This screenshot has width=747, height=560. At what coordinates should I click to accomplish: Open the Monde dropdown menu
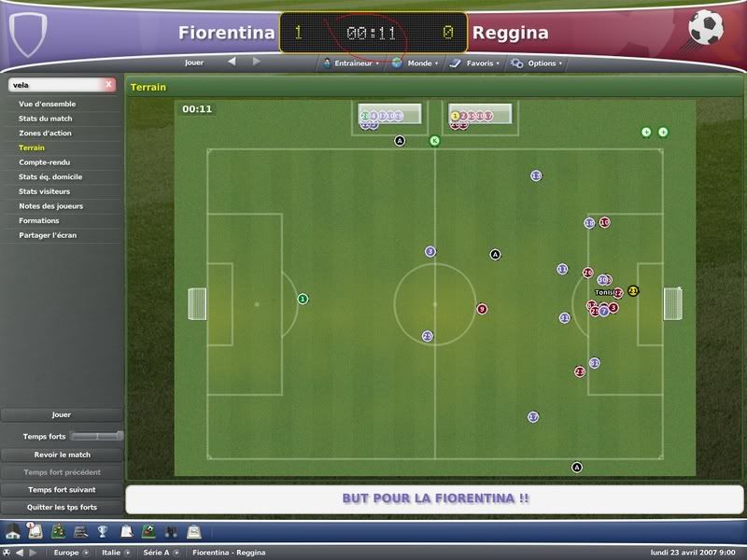coord(415,63)
